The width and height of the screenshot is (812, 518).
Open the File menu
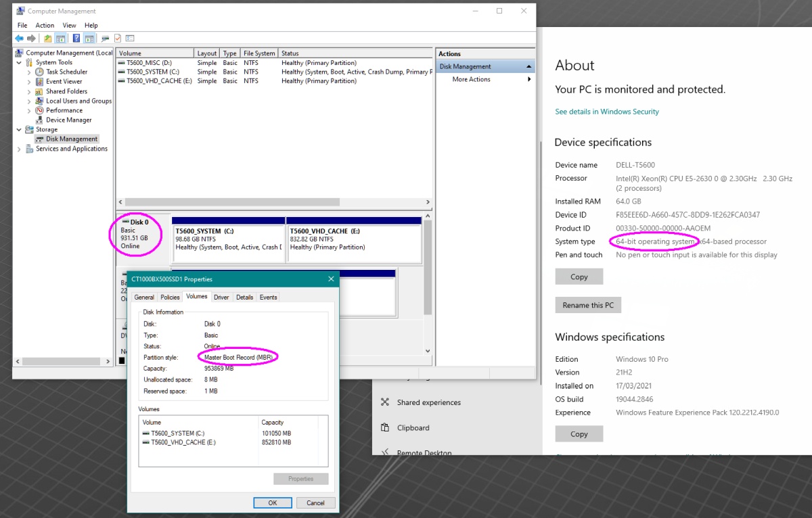coord(22,25)
